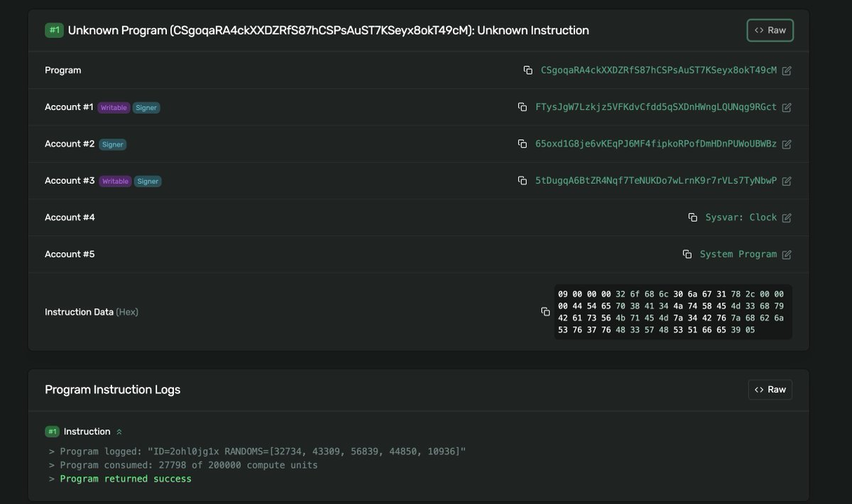Show Raw view of Program Instruction Logs
This screenshot has height=504, width=852.
coord(770,390)
